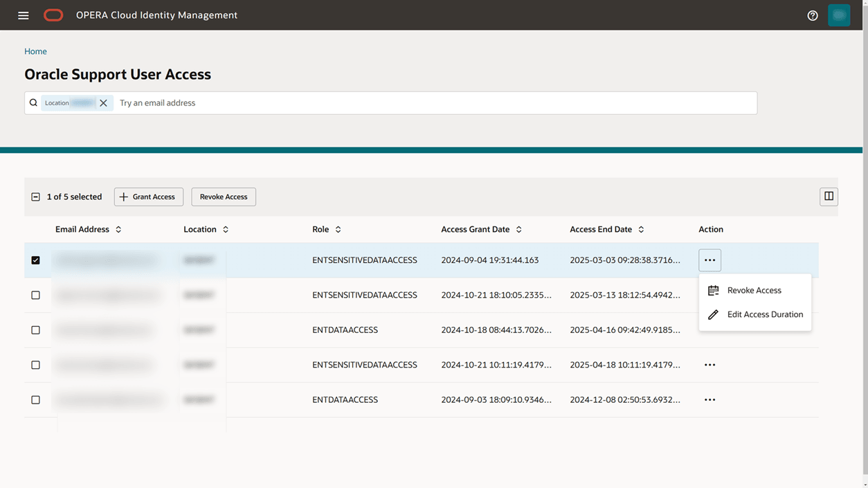Sort by Location column
This screenshot has width=868, height=488.
tap(226, 229)
